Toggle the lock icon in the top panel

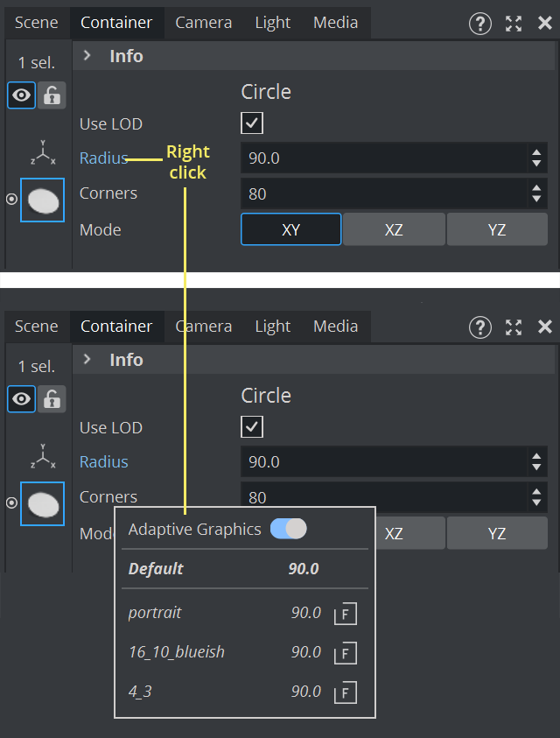52,95
